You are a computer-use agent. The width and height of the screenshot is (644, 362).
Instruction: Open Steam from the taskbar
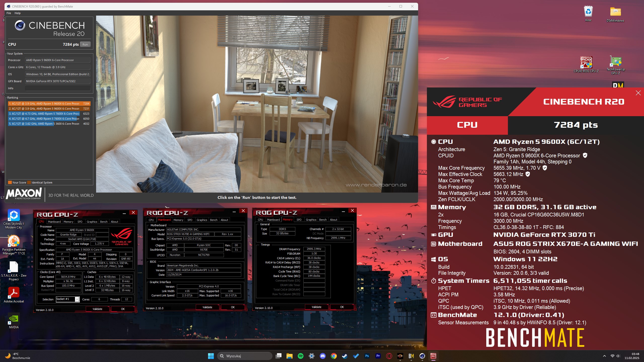click(345, 356)
